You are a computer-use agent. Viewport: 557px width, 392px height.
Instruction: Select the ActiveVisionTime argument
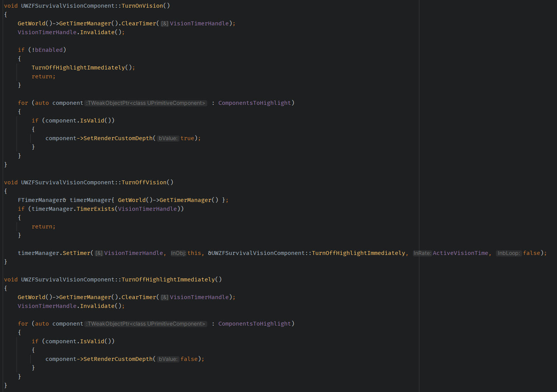(460, 253)
